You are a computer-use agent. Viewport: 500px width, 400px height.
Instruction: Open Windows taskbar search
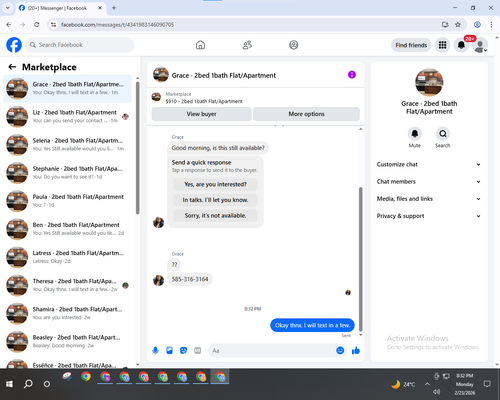point(28,384)
